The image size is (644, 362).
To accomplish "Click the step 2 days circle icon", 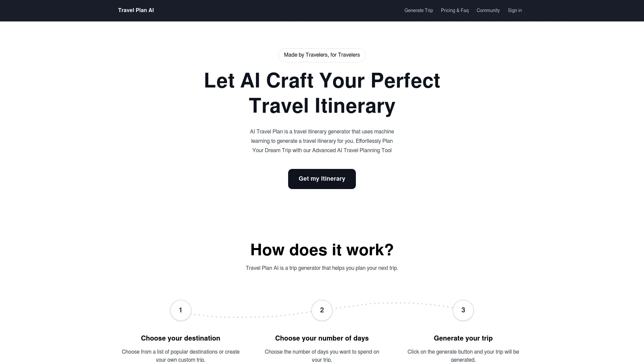I will (322, 310).
